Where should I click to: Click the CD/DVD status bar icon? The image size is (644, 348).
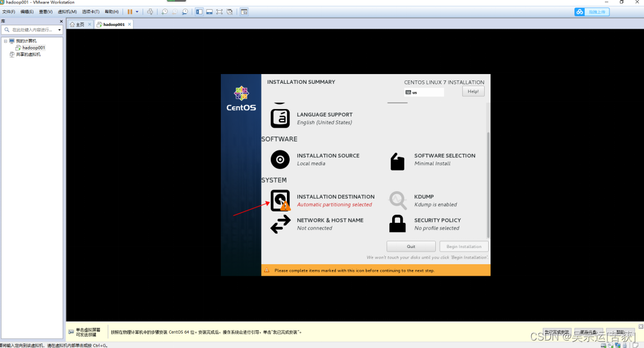point(610,346)
